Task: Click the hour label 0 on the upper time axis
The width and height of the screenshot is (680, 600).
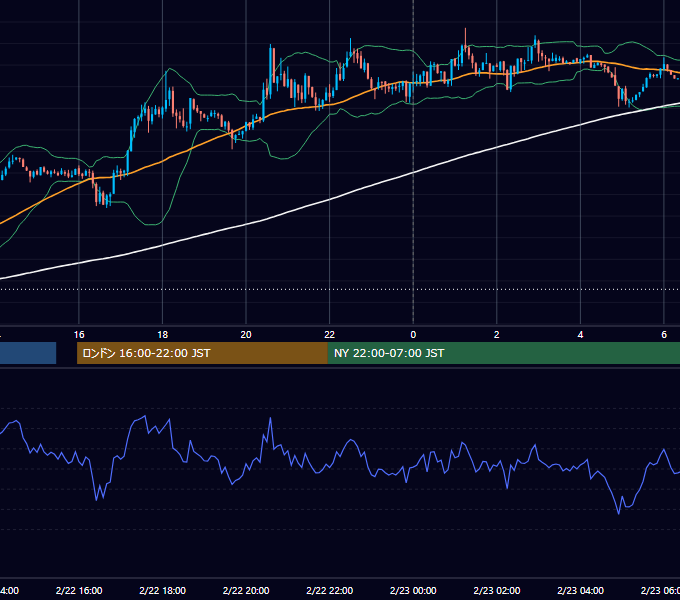Action: 413,335
